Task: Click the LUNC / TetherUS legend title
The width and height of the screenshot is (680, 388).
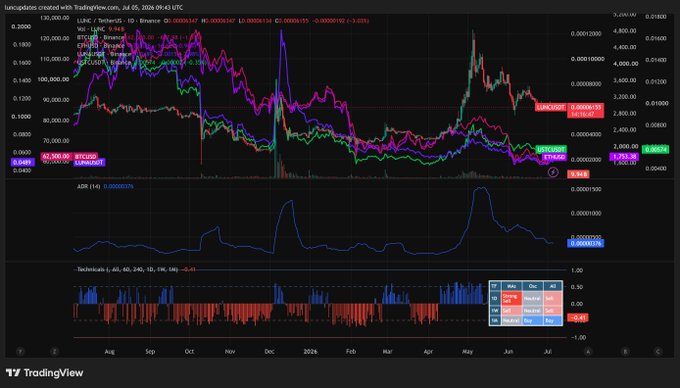Action: [x=118, y=20]
